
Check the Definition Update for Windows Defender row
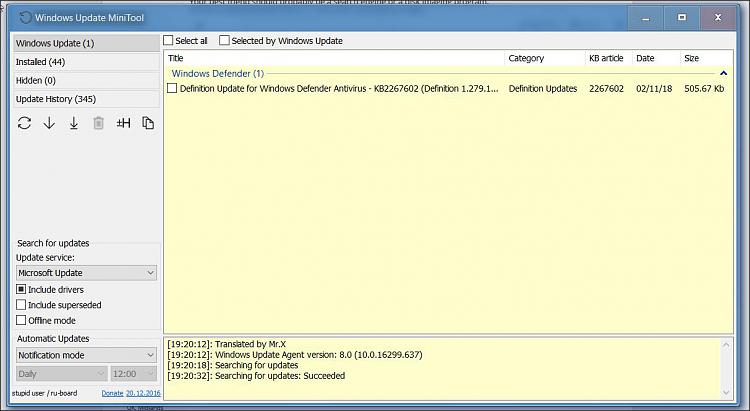[172, 89]
